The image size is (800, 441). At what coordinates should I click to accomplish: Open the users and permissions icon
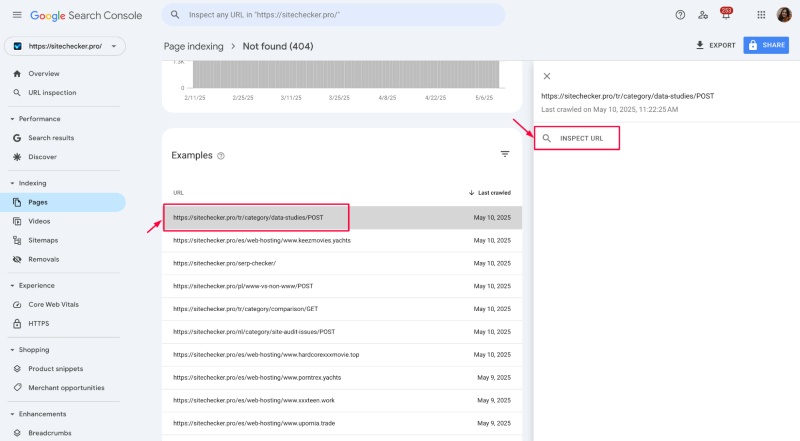coord(703,15)
